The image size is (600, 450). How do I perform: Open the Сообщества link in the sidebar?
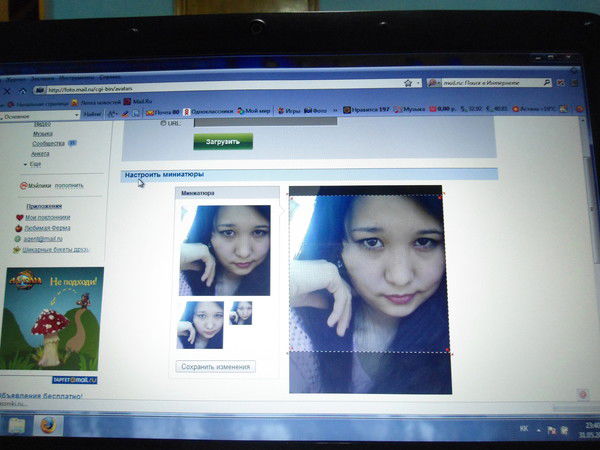48,143
